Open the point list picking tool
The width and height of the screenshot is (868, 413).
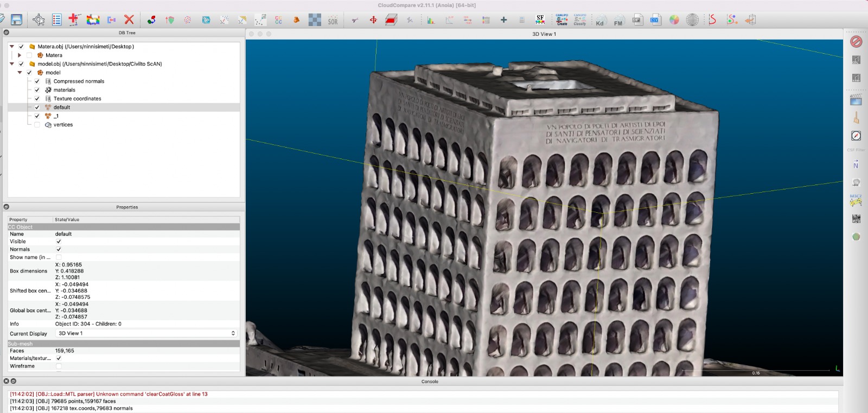coord(56,20)
